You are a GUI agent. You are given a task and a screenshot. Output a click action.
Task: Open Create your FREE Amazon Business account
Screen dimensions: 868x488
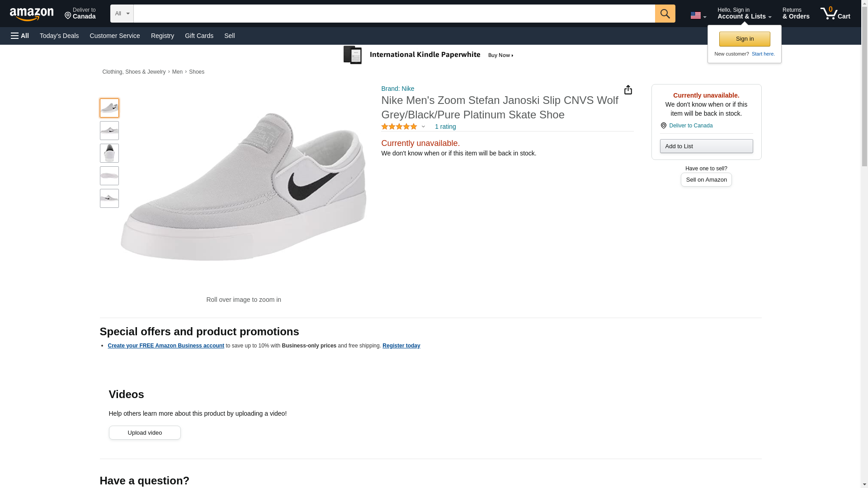pyautogui.click(x=166, y=346)
